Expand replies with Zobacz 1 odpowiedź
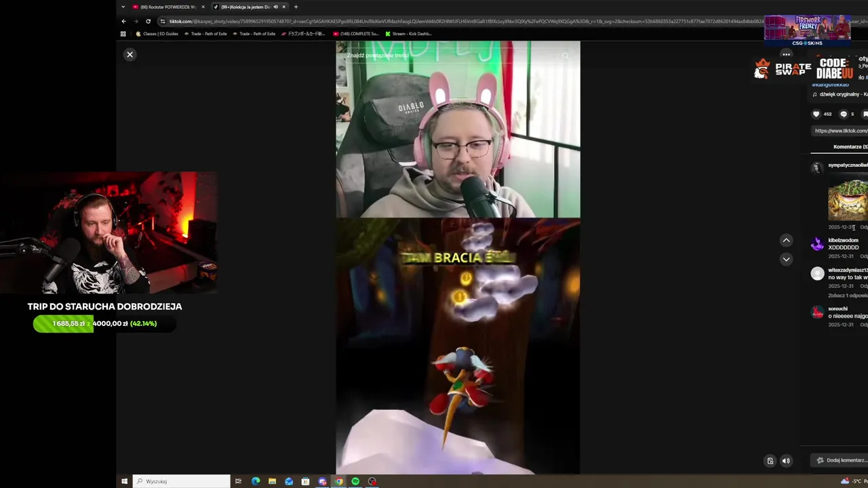Image resolution: width=868 pixels, height=488 pixels. click(x=848, y=296)
